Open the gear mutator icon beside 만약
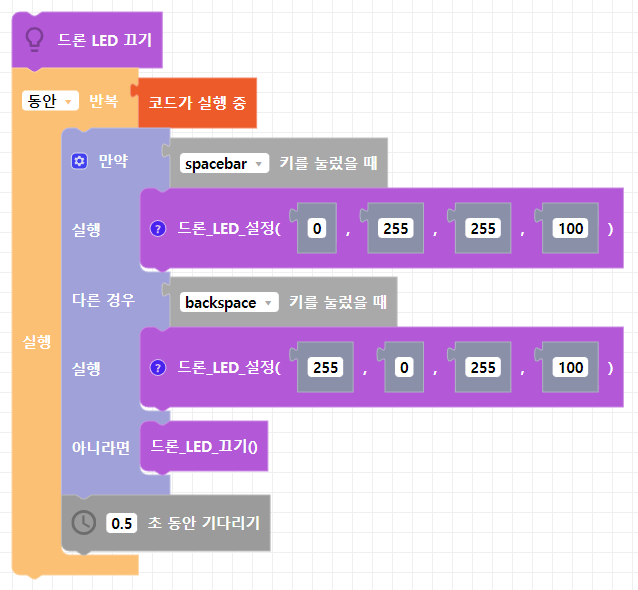This screenshot has width=638, height=590. (x=80, y=161)
